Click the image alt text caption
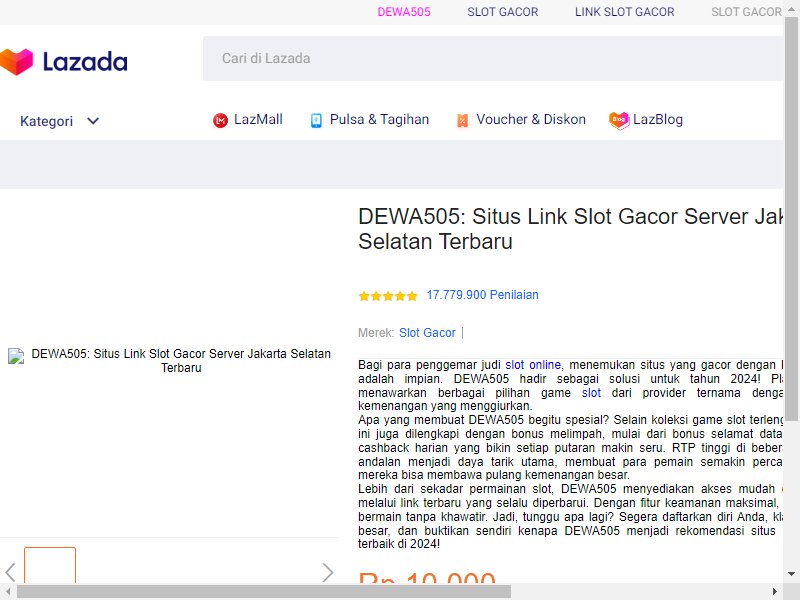This screenshot has width=800, height=600. click(181, 361)
